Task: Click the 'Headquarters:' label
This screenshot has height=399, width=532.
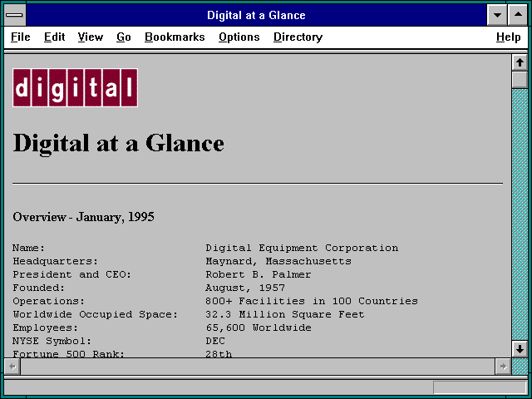Action: click(x=56, y=261)
